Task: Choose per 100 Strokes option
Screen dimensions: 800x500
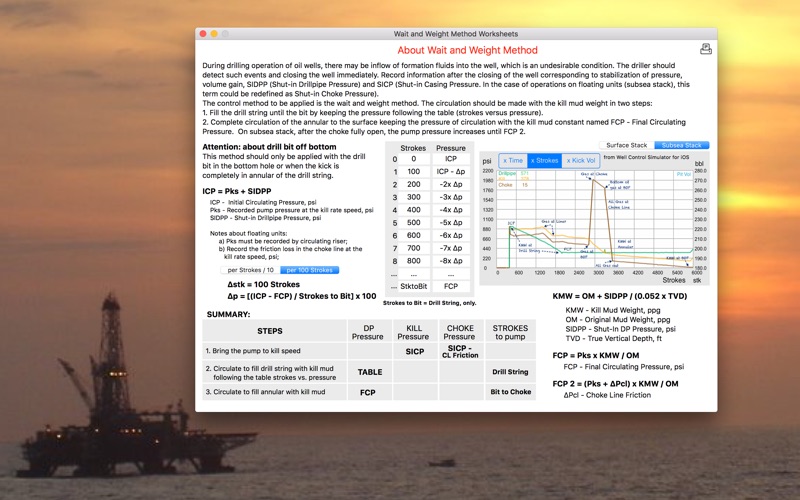Action: pos(309,270)
